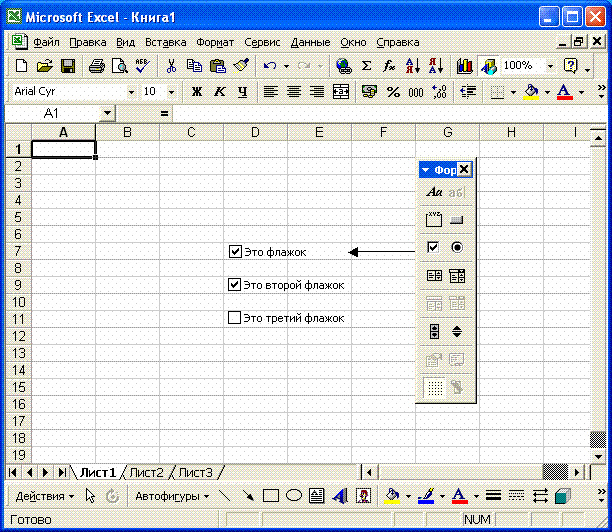Viewport: 612px width, 532px height.
Task: Select the Combo Box control in Forms toolbar
Action: (457, 276)
